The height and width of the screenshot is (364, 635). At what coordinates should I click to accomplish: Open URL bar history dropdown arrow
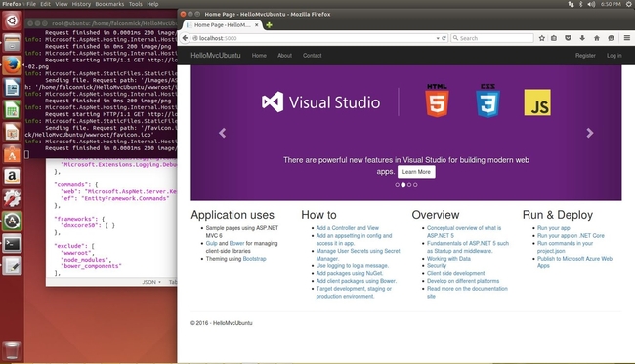coord(438,38)
